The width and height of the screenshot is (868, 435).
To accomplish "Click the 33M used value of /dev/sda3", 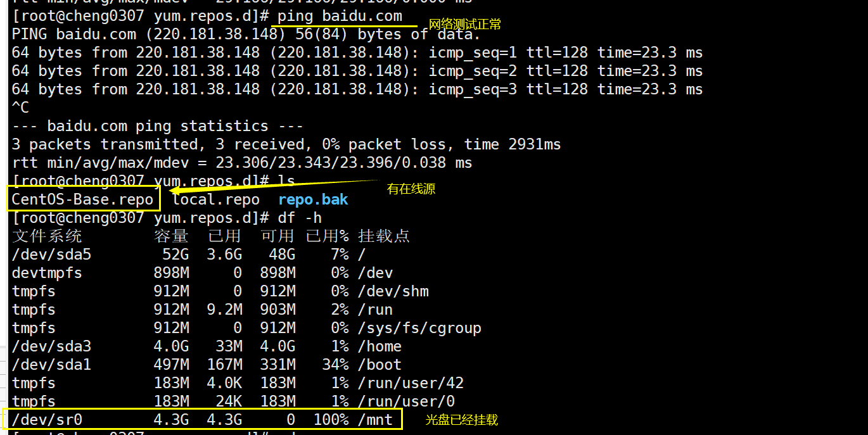I will click(x=229, y=346).
